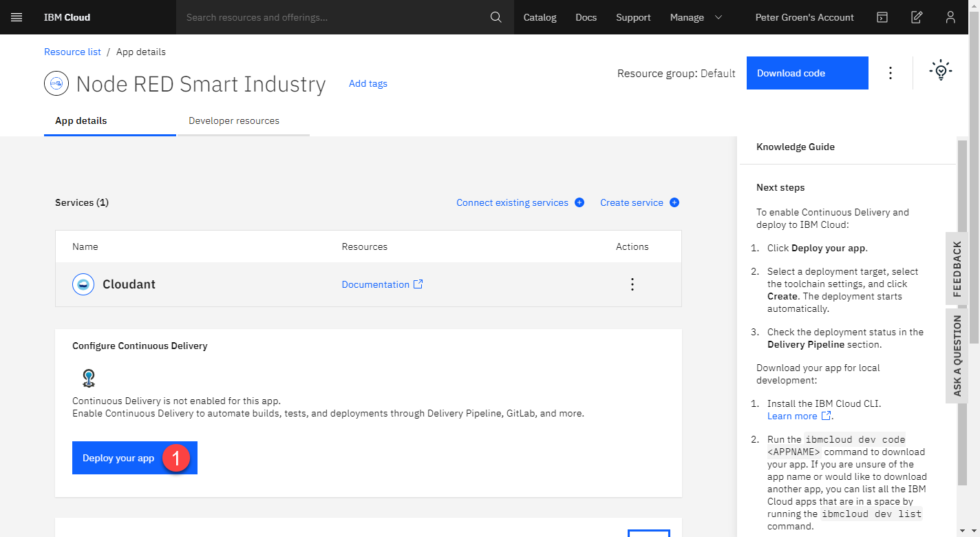The image size is (980, 537).
Task: Follow the Resource list breadcrumb link
Action: click(72, 52)
